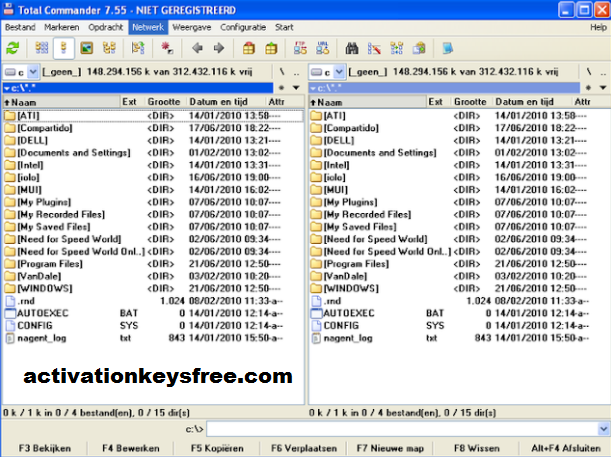Open the Bestand menu

click(x=20, y=27)
